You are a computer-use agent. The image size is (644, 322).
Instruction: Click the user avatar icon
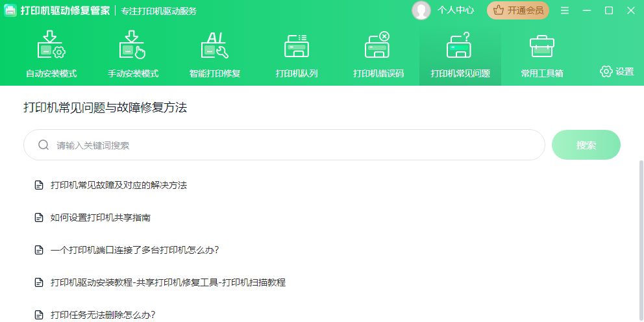(421, 10)
